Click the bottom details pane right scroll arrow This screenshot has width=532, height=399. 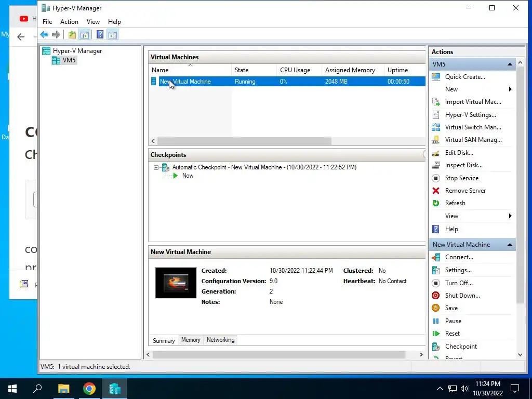421,354
